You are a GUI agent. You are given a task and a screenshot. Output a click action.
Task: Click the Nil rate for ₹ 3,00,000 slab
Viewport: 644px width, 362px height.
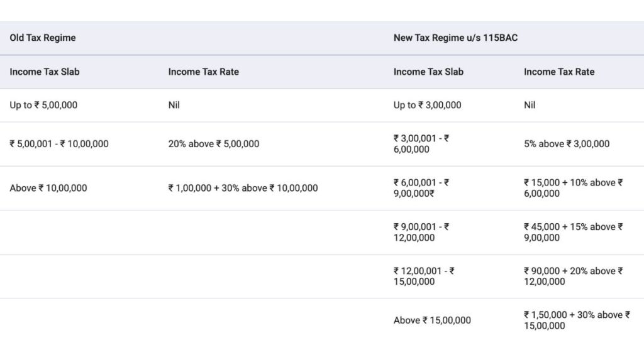tap(530, 105)
